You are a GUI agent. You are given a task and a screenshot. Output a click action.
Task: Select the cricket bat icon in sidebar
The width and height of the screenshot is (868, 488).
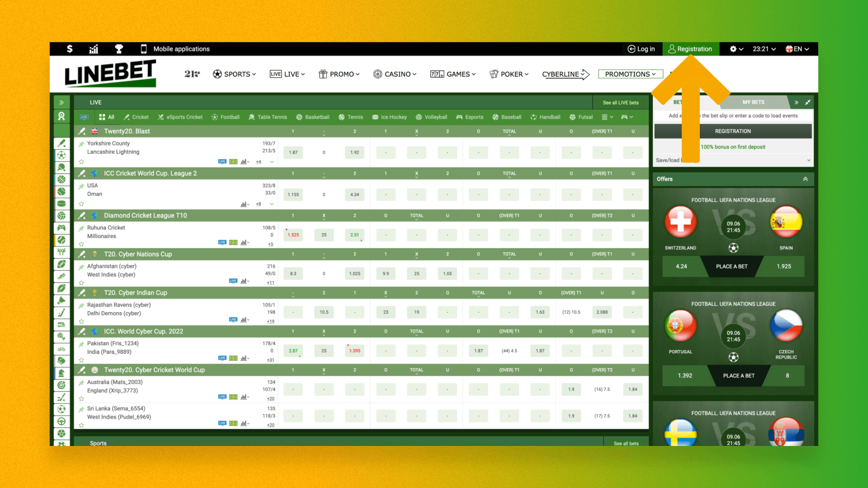click(x=61, y=143)
